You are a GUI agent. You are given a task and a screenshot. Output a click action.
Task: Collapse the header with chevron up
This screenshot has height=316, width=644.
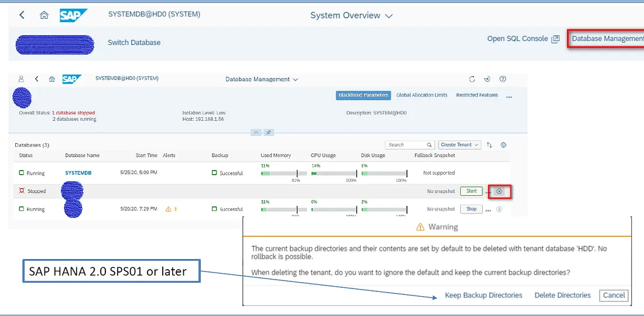[x=256, y=132]
